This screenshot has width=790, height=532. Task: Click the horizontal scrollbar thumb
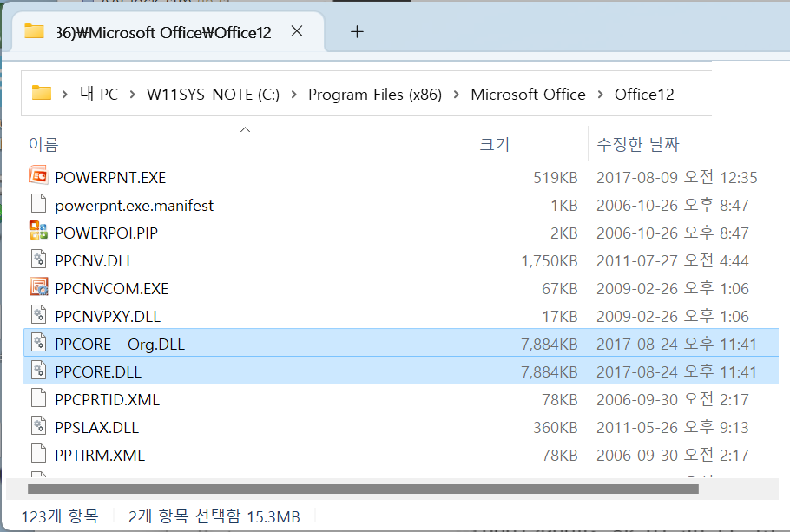[x=363, y=489]
